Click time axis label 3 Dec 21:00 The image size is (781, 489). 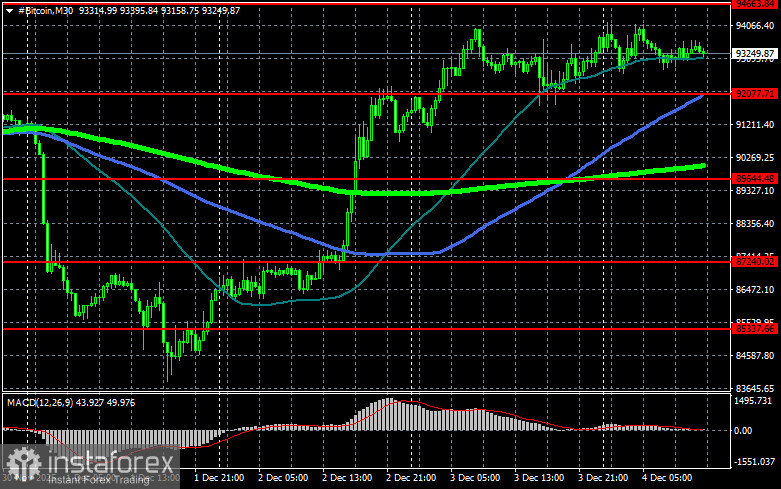coord(603,478)
